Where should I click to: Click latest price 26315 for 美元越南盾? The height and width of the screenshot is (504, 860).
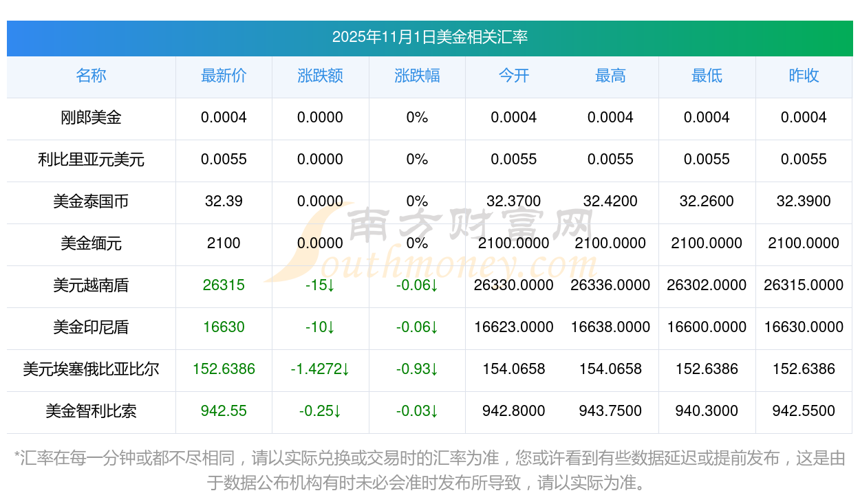click(x=224, y=285)
